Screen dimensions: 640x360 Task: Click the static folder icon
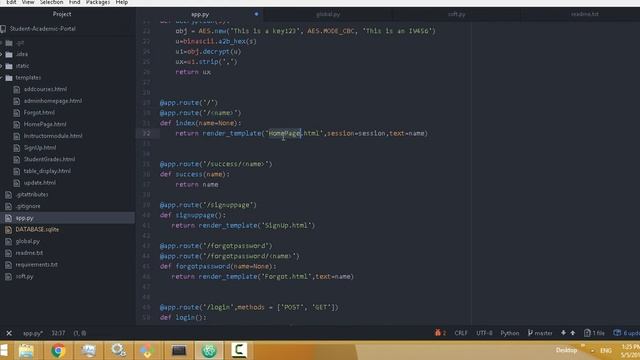(9, 66)
